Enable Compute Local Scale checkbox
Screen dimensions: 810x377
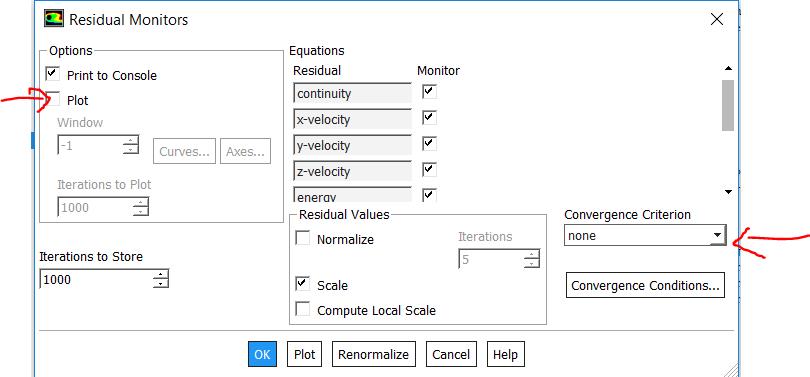pos(303,309)
